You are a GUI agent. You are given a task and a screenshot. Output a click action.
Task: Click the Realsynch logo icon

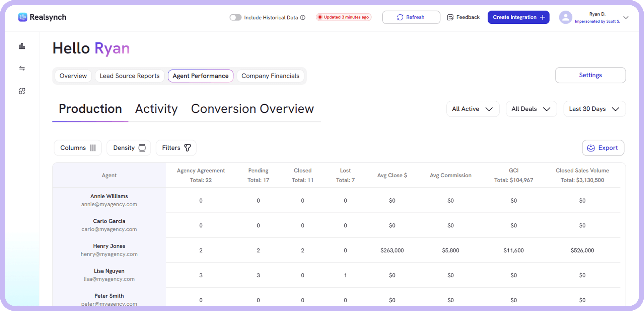23,17
